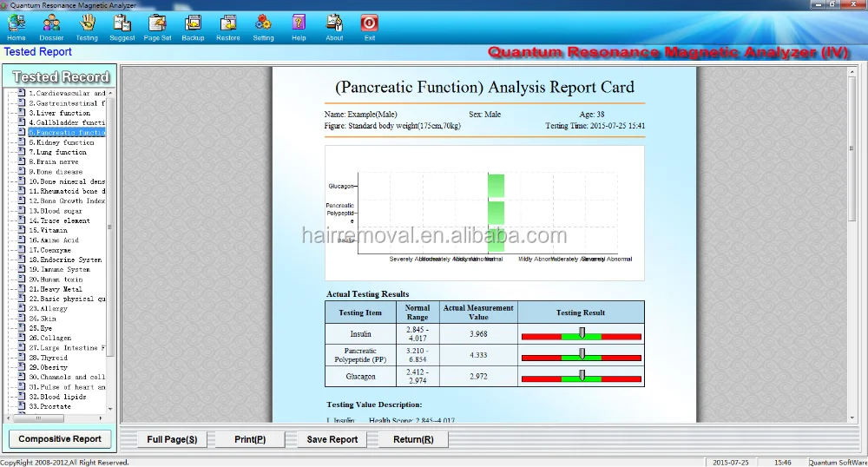Open the 21.Heavy Metal record
The image size is (868, 467).
pos(56,289)
